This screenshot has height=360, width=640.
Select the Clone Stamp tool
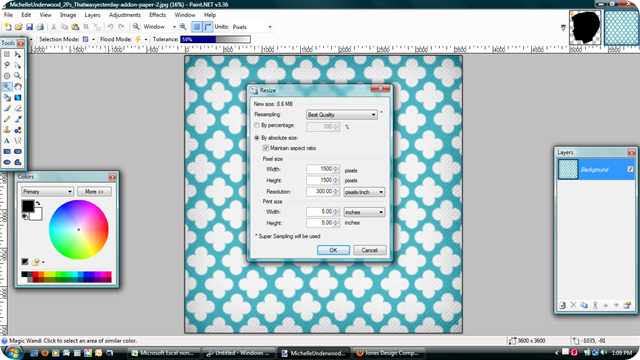tap(7, 130)
